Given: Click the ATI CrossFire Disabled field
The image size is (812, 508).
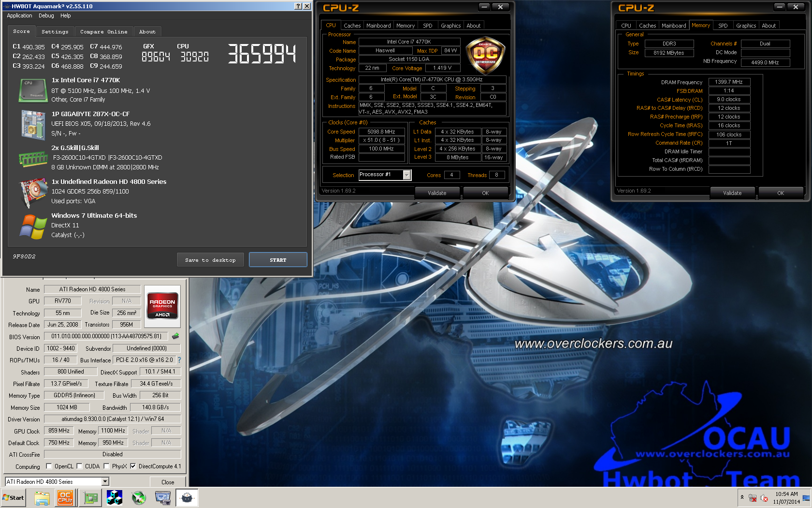Looking at the screenshot, I should (x=113, y=454).
